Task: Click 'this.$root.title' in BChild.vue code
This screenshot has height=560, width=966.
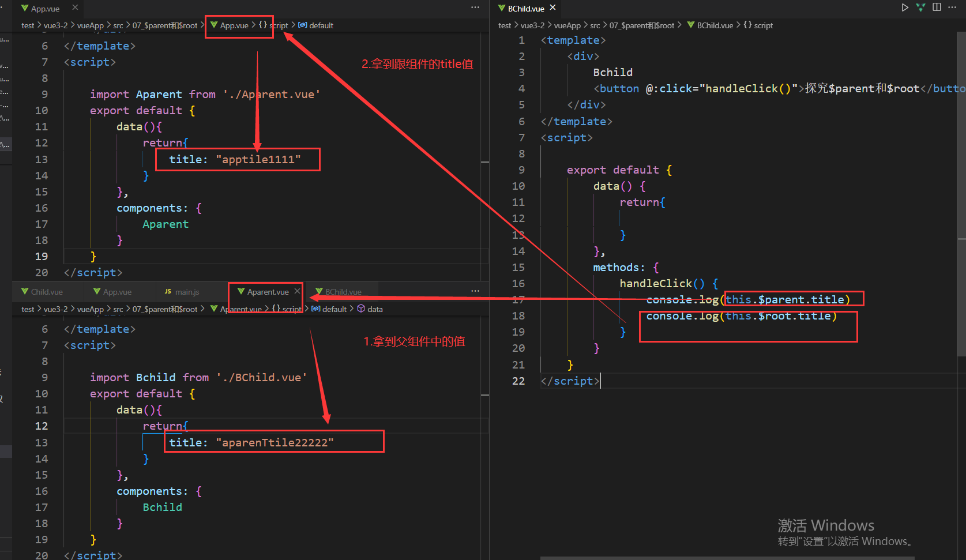Action: tap(778, 315)
